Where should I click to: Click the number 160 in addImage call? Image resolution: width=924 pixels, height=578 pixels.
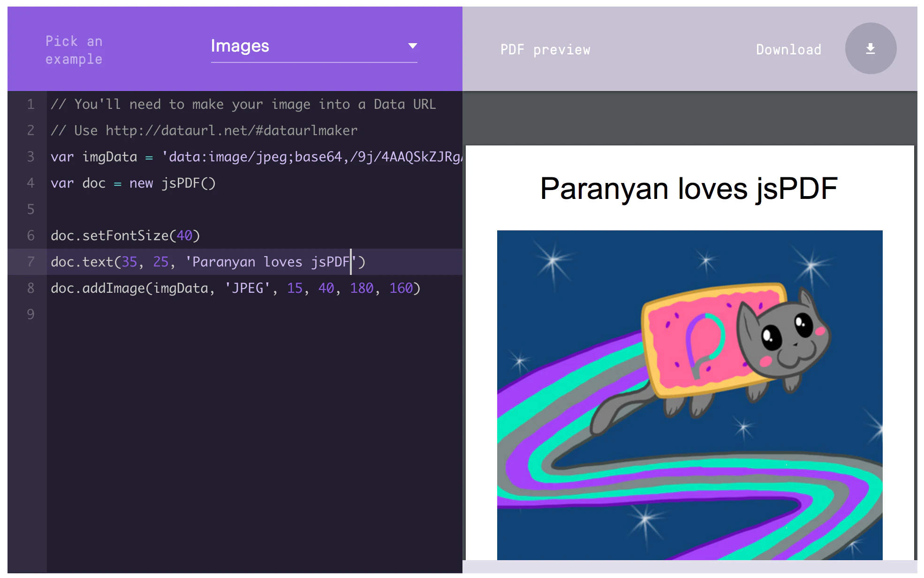coord(401,288)
